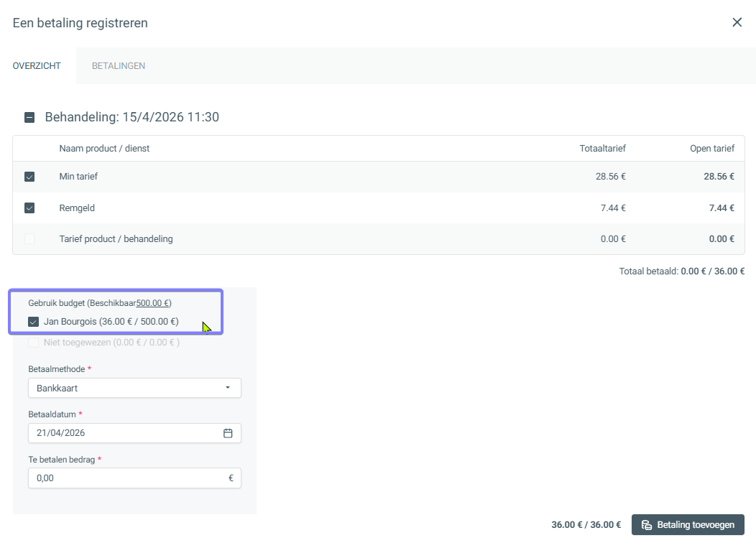756x548 pixels.
Task: Click the available budget 500.00 € link
Action: 153,303
